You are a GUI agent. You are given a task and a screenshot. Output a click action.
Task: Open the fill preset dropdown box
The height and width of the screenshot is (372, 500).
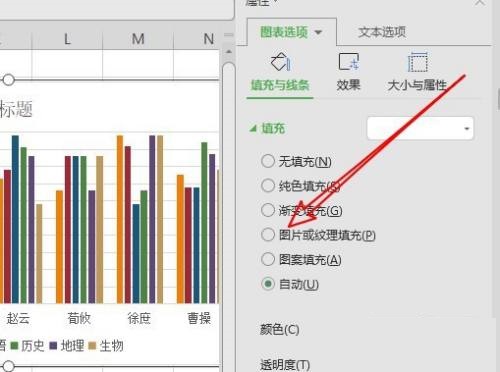coord(420,128)
